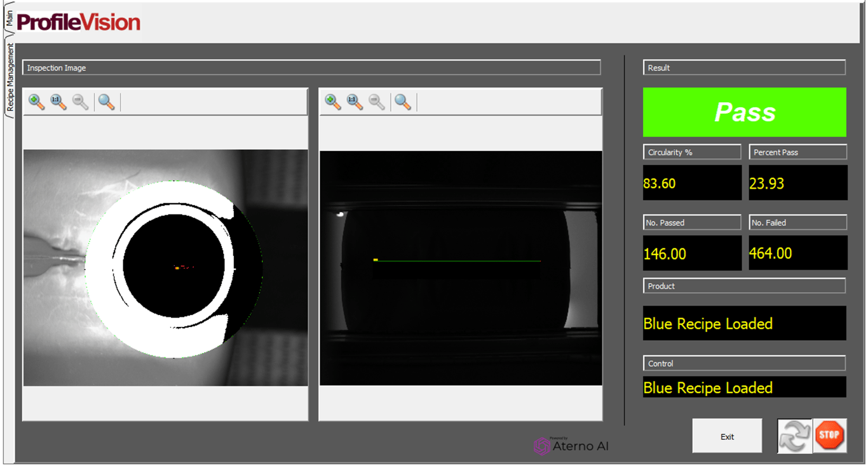This screenshot has width=868, height=466.
Task: Click the No. Passed value 146.00
Action: click(692, 253)
